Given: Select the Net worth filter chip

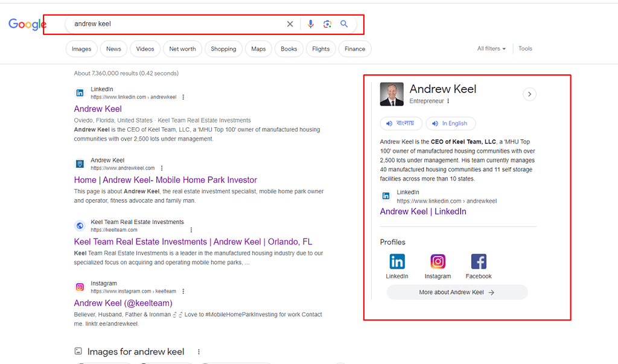Looking at the screenshot, I should pos(182,49).
